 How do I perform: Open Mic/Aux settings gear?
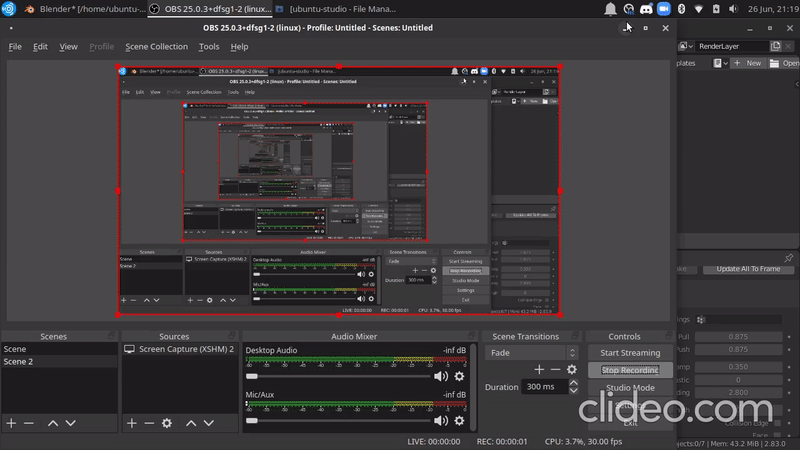(459, 420)
